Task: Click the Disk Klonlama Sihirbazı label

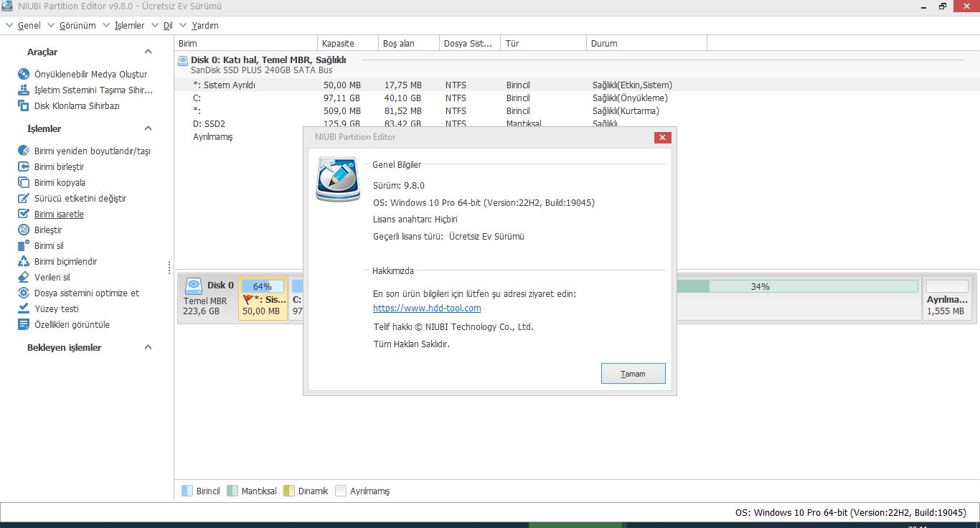Action: 77,105
